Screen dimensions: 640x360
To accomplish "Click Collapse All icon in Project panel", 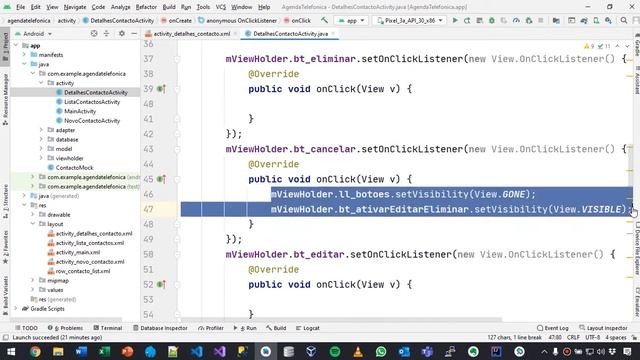I will tap(107, 33).
